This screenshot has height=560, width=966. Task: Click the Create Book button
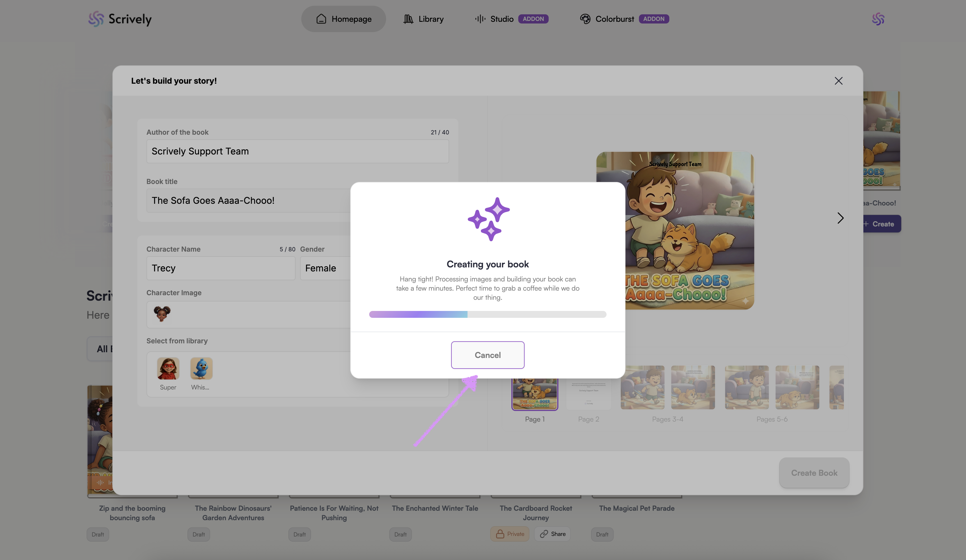[x=814, y=473]
